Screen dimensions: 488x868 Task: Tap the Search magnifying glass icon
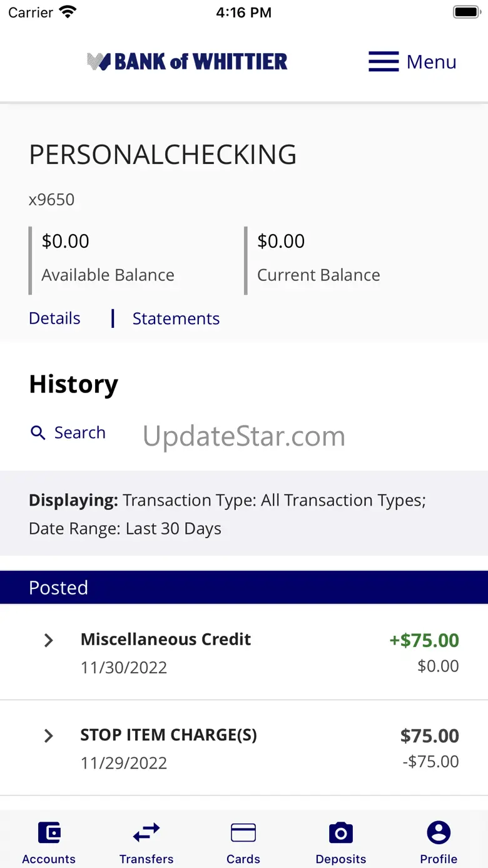tap(38, 432)
